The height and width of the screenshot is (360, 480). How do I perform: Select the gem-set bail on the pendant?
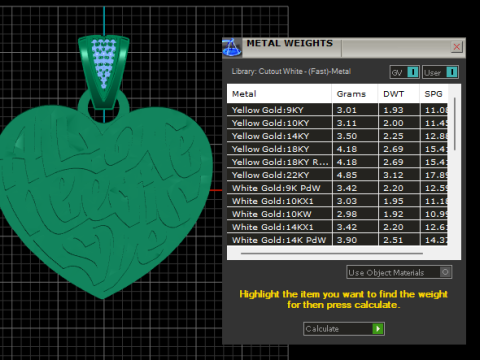104,72
